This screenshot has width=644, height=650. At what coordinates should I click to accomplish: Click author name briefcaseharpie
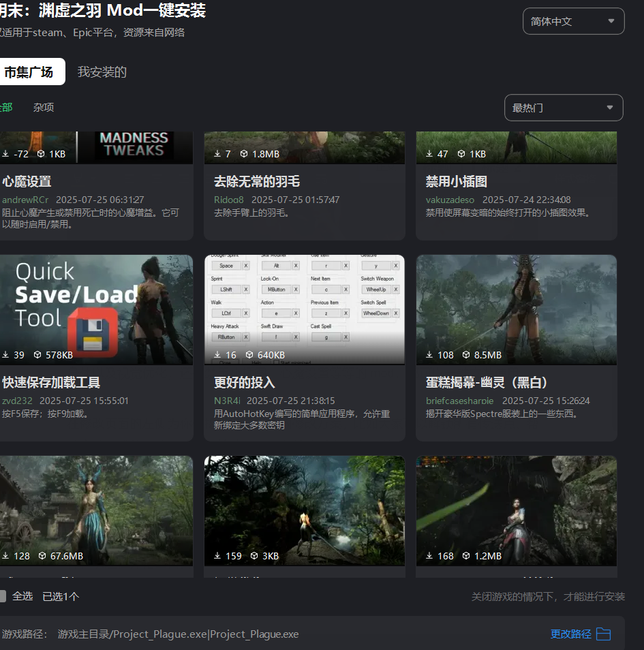459,401
